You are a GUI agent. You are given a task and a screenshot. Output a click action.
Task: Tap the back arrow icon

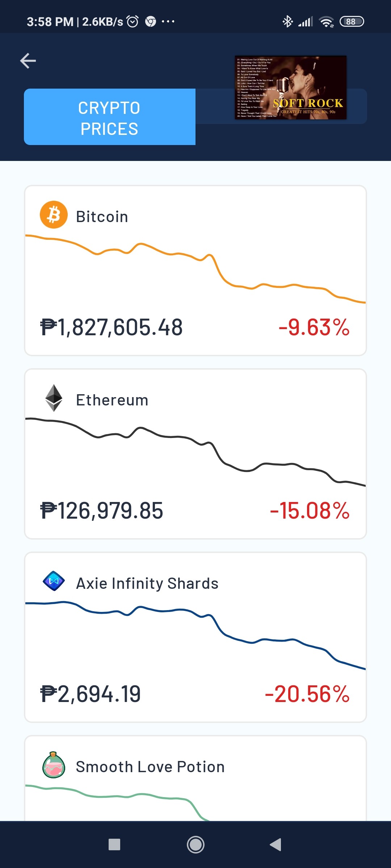pos(28,60)
